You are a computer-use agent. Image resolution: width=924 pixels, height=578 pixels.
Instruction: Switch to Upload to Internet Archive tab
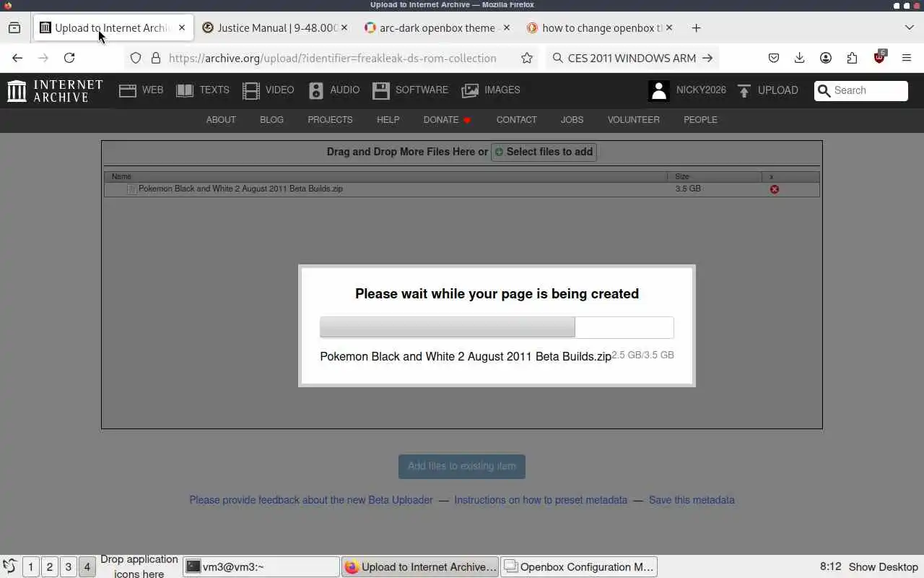point(113,28)
